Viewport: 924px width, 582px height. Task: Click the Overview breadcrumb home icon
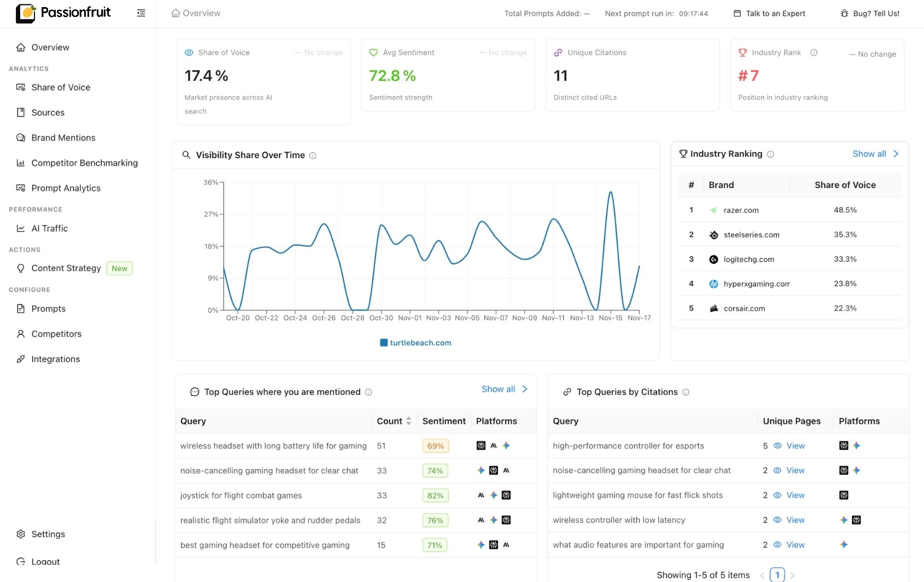(176, 13)
